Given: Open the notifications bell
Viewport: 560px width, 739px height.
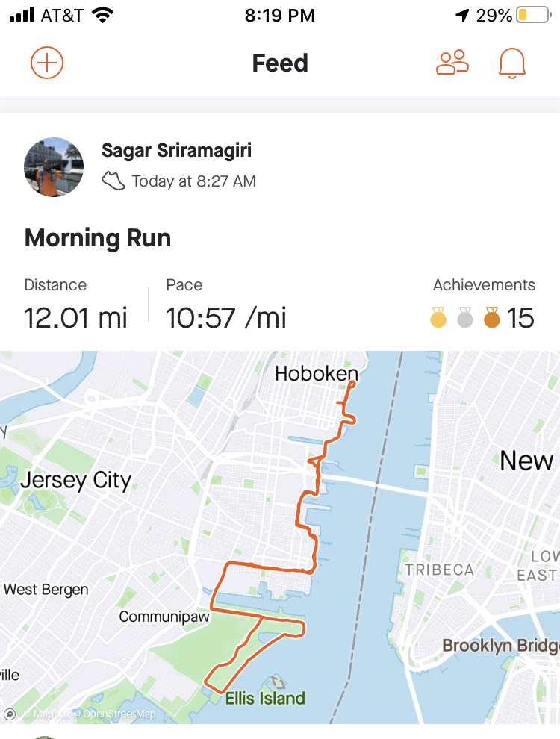Looking at the screenshot, I should pyautogui.click(x=512, y=63).
